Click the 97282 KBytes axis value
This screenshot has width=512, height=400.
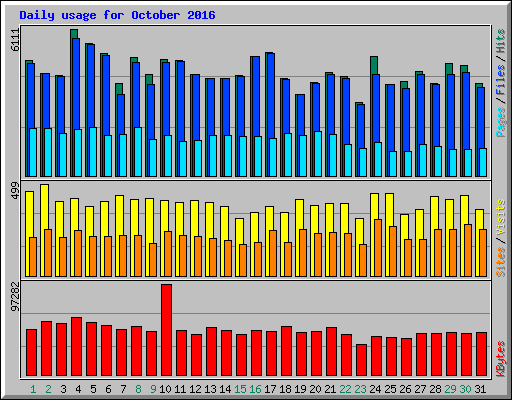pyautogui.click(x=15, y=297)
